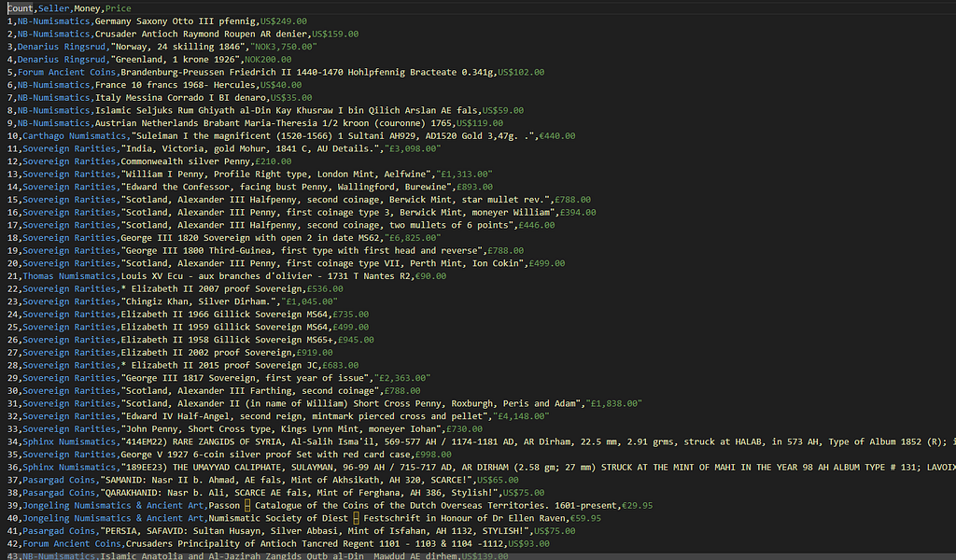The image size is (956, 560).
Task: Click "Pasargad Coins" seller in row 41
Action: tap(59, 533)
